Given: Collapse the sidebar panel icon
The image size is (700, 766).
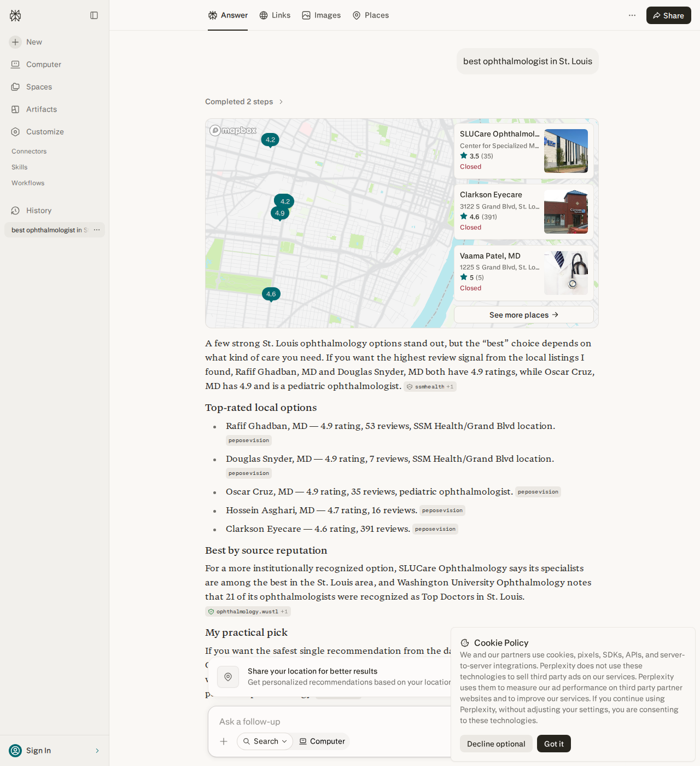Looking at the screenshot, I should click(x=94, y=15).
